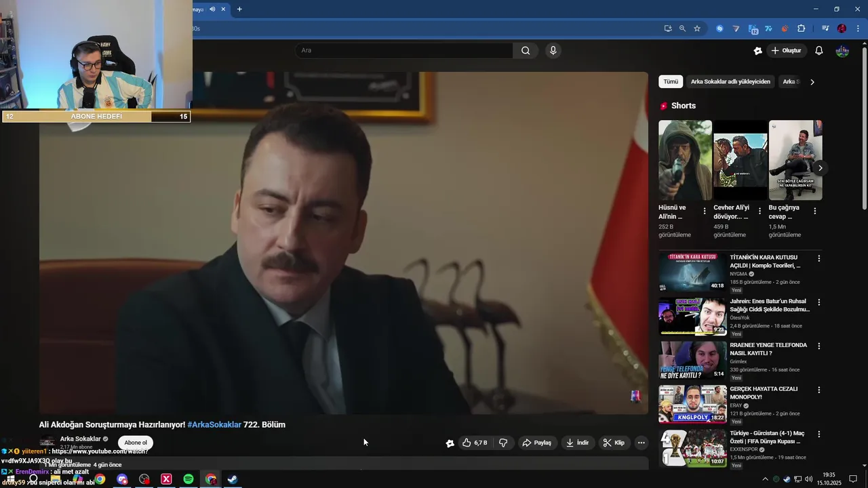Click Oluştur create button
Image resolution: width=868 pixels, height=488 pixels.
787,51
